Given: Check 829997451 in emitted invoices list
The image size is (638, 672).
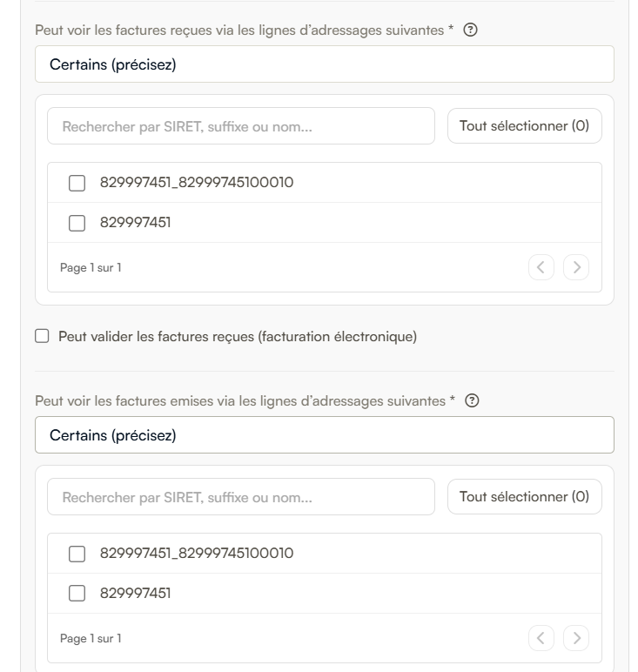Looking at the screenshot, I should [x=77, y=594].
